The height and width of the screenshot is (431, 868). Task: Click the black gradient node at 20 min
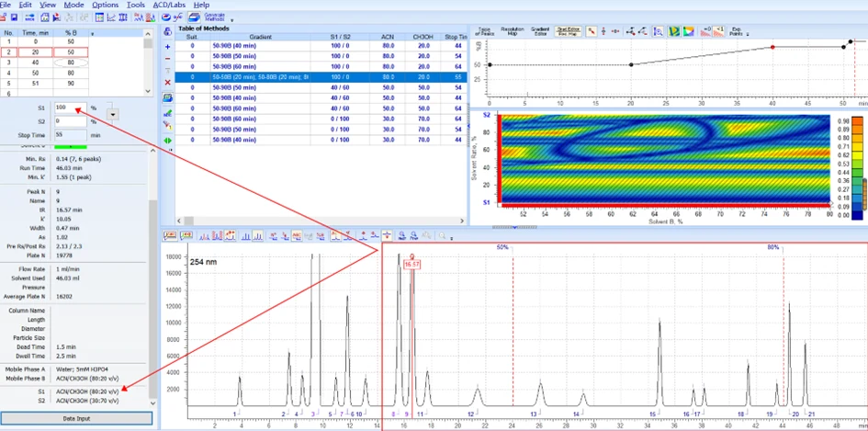tap(631, 65)
